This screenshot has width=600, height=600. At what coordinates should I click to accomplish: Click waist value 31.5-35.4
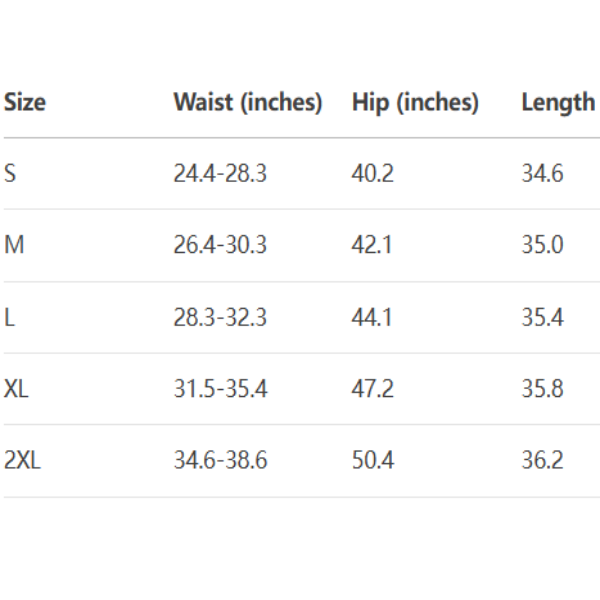(220, 389)
